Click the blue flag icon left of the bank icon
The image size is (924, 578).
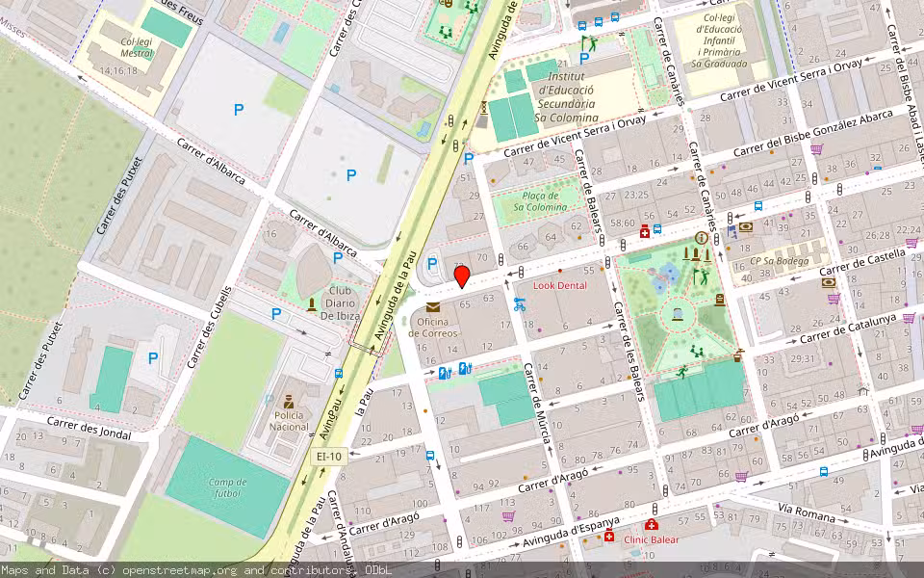732,231
